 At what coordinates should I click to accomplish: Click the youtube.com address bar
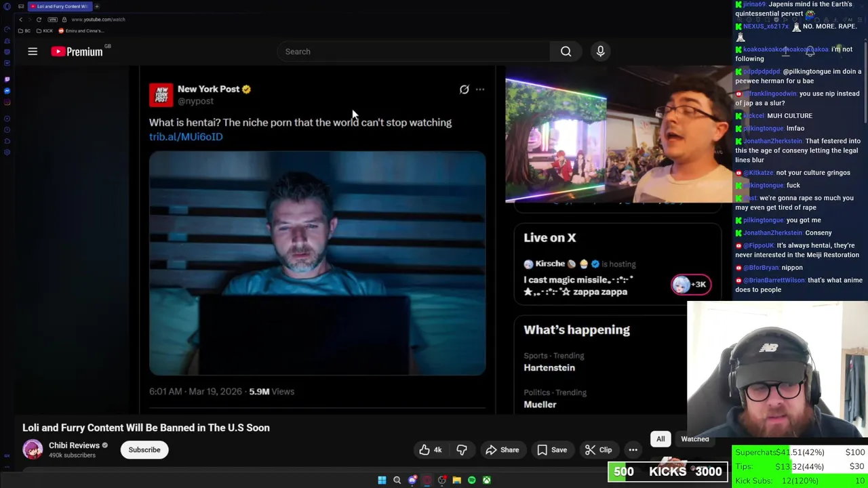pyautogui.click(x=98, y=20)
